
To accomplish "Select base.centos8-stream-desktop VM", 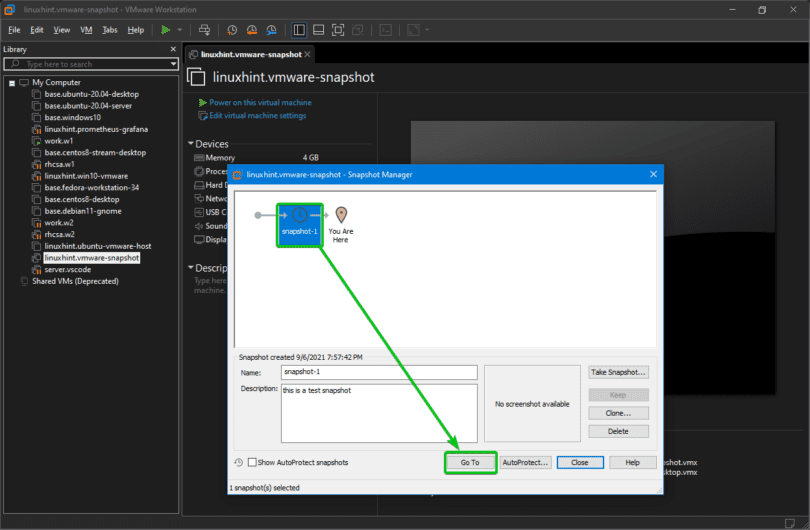I will tap(95, 152).
